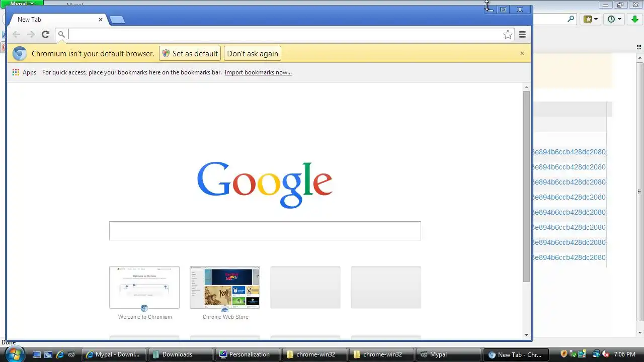Open the Welcome to Chromium thumbnail
The image size is (644, 362).
(144, 287)
